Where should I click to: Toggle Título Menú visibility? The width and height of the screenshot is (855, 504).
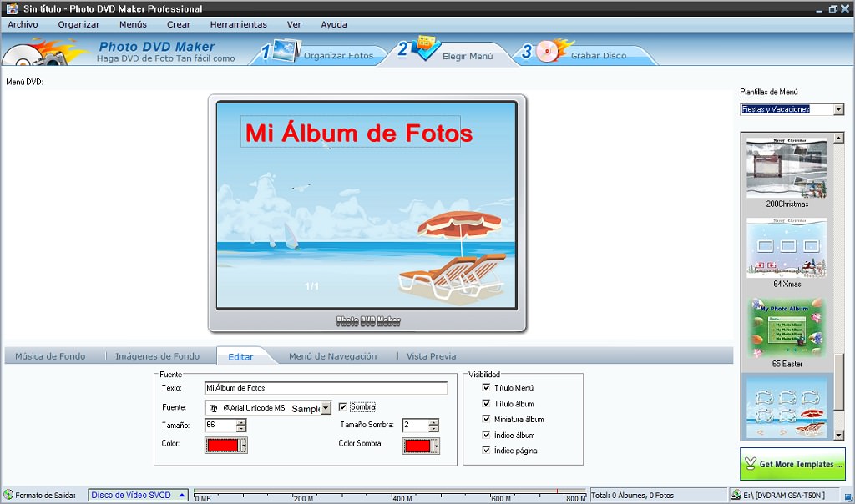pyautogui.click(x=487, y=387)
